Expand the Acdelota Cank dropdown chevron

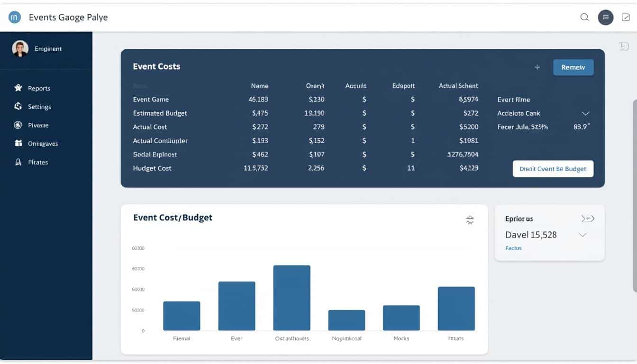pos(585,113)
